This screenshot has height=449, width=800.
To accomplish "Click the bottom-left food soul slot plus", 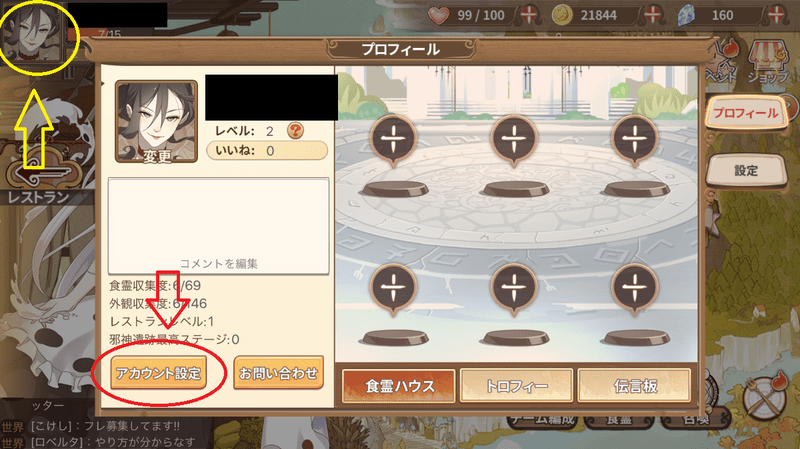I will click(393, 289).
